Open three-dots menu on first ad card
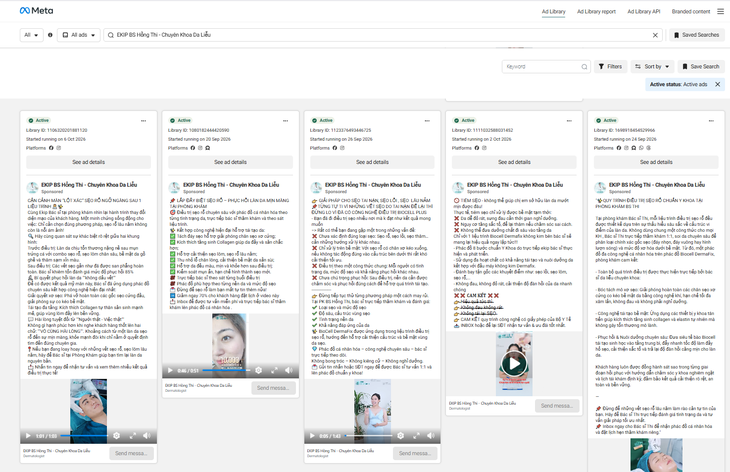Screen dimensions: 730x472 [x=143, y=121]
